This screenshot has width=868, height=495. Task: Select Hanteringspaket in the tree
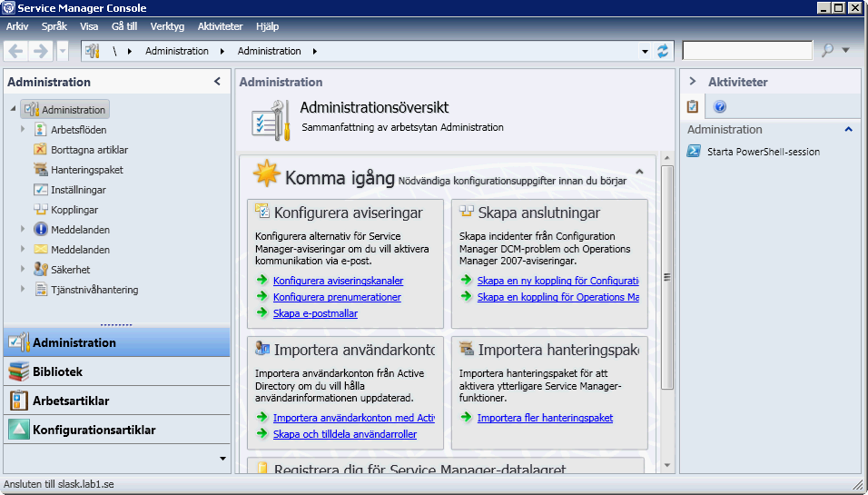(87, 170)
